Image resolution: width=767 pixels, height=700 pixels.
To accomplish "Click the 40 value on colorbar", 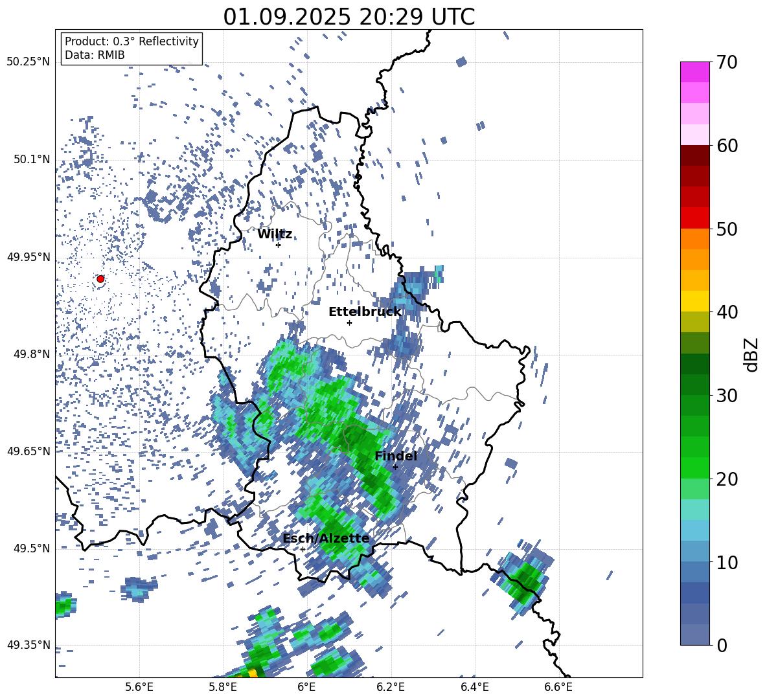I will 727,312.
